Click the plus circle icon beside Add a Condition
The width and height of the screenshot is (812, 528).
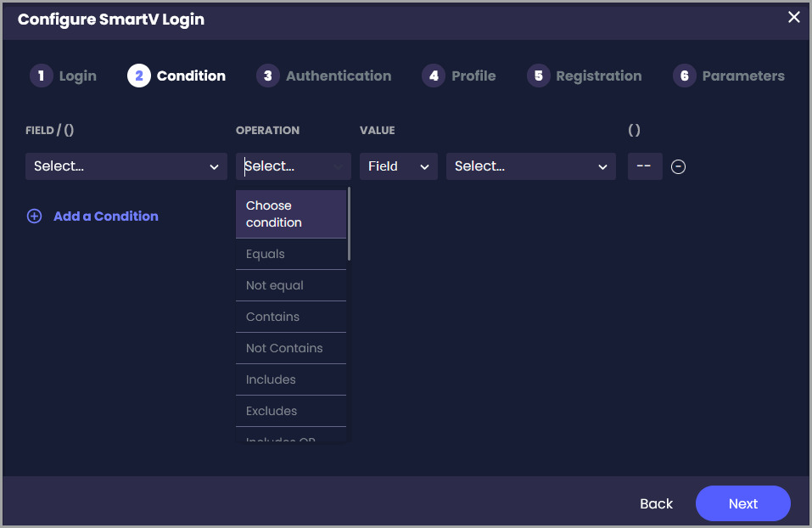[34, 216]
